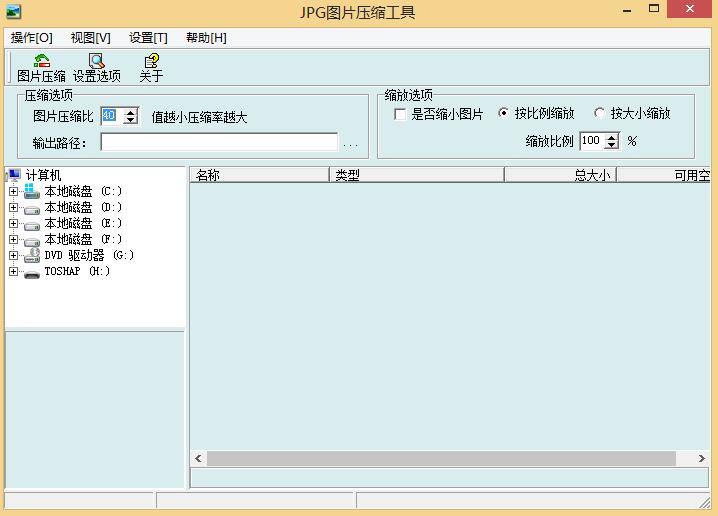Click the 缩放比例 value field showing 100
This screenshot has height=516, width=718.
(593, 141)
